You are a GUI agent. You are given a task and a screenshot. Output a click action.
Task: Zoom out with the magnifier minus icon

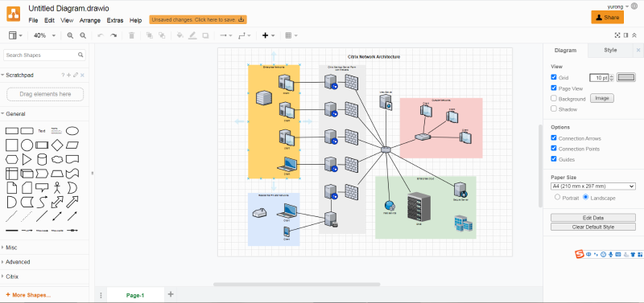coord(83,35)
